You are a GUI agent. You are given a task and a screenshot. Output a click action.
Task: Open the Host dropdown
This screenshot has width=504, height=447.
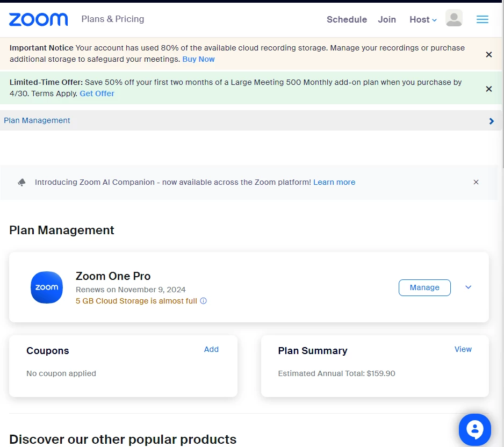click(423, 19)
